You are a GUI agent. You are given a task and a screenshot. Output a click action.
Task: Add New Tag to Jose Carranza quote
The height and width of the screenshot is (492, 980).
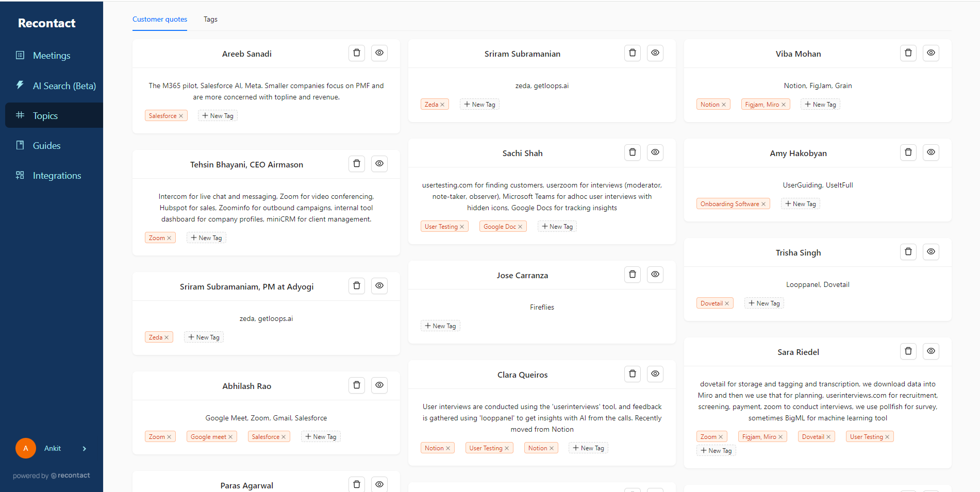click(440, 326)
